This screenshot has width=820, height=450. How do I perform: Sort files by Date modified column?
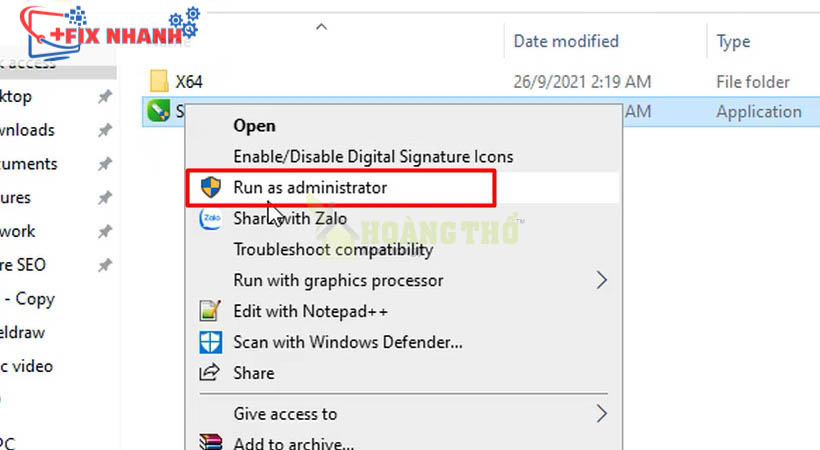(566, 42)
